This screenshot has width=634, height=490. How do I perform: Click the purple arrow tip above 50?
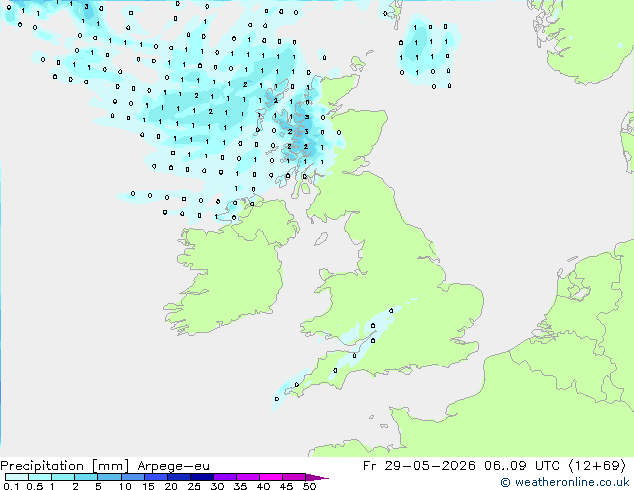317,477
